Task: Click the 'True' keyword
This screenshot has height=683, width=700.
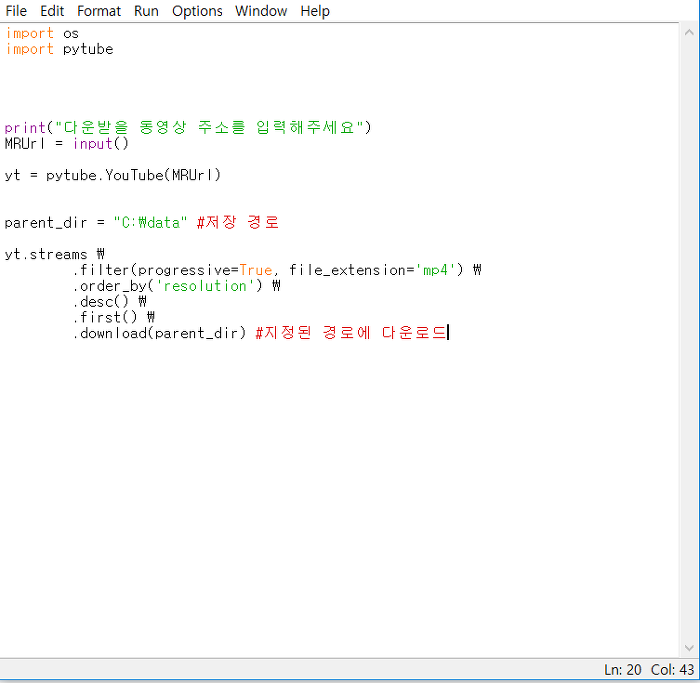Action: click(x=256, y=270)
